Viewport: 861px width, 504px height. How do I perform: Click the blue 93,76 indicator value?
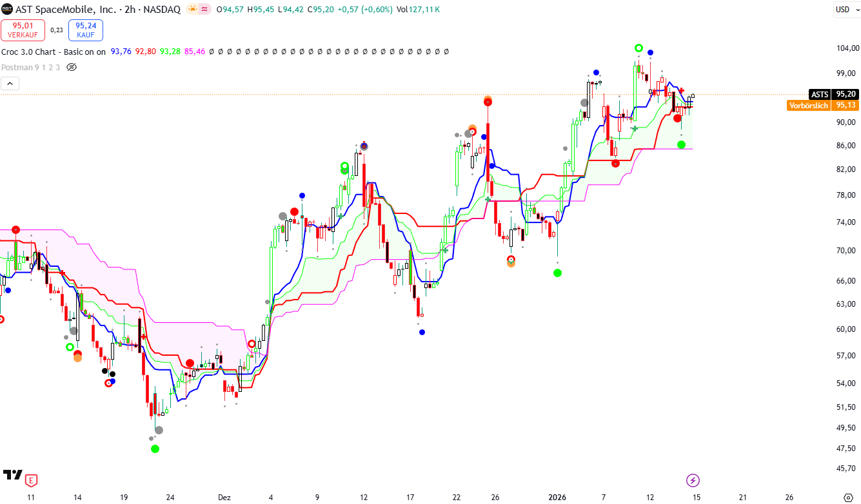pos(121,52)
